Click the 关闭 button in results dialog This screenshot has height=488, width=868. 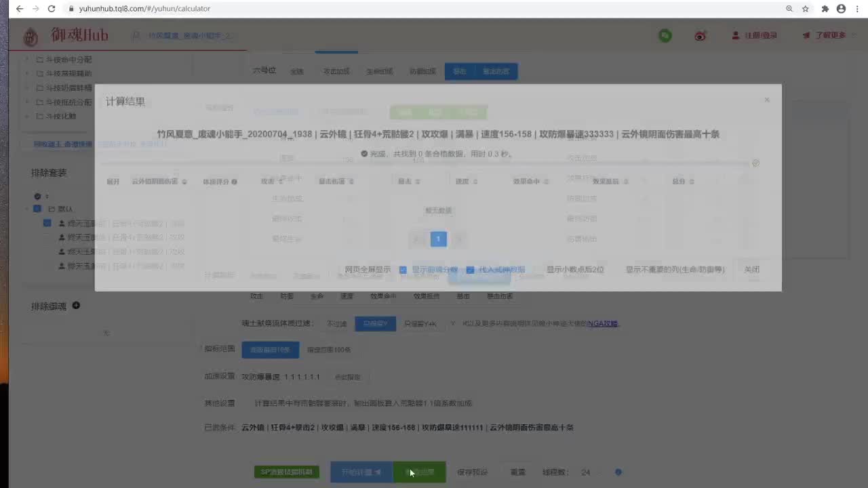(x=751, y=270)
